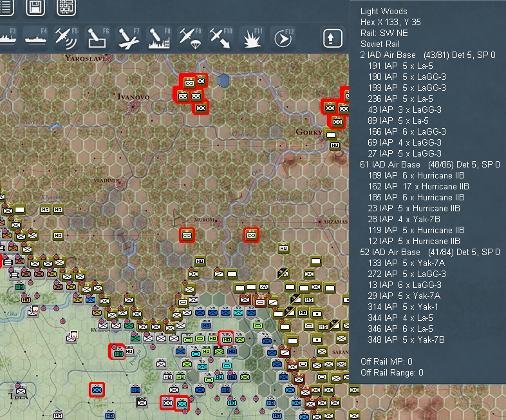Select highlighted airbase counter east of Murom
Viewport: 506px width, 420px height.
pyautogui.click(x=251, y=235)
